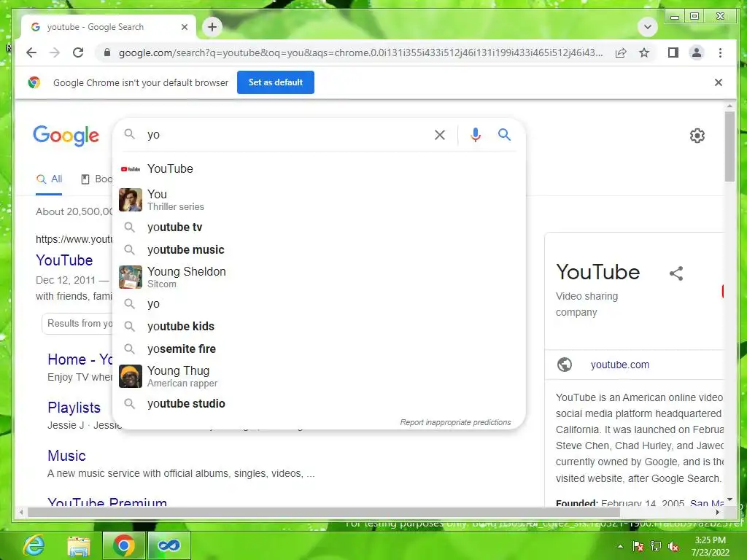The width and height of the screenshot is (747, 560).
Task: Click the Young Thug thumbnail image
Action: (x=130, y=376)
